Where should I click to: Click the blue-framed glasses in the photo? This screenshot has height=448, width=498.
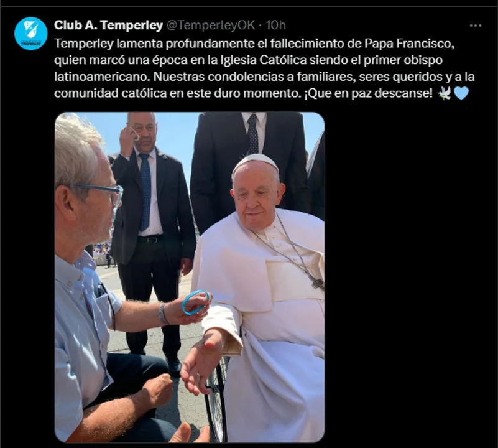pyautogui.click(x=104, y=193)
